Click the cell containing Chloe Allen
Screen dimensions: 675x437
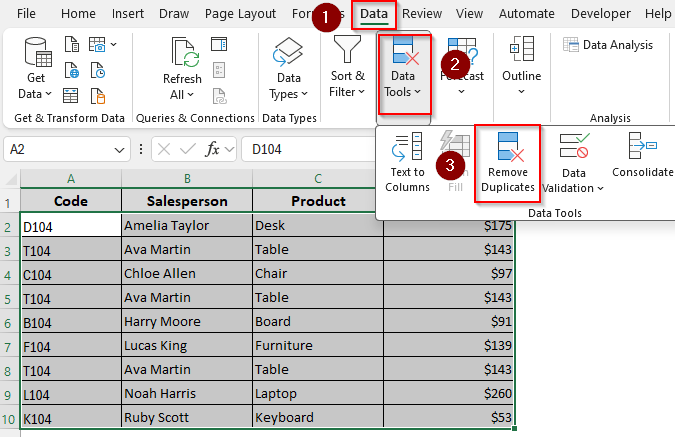187,274
